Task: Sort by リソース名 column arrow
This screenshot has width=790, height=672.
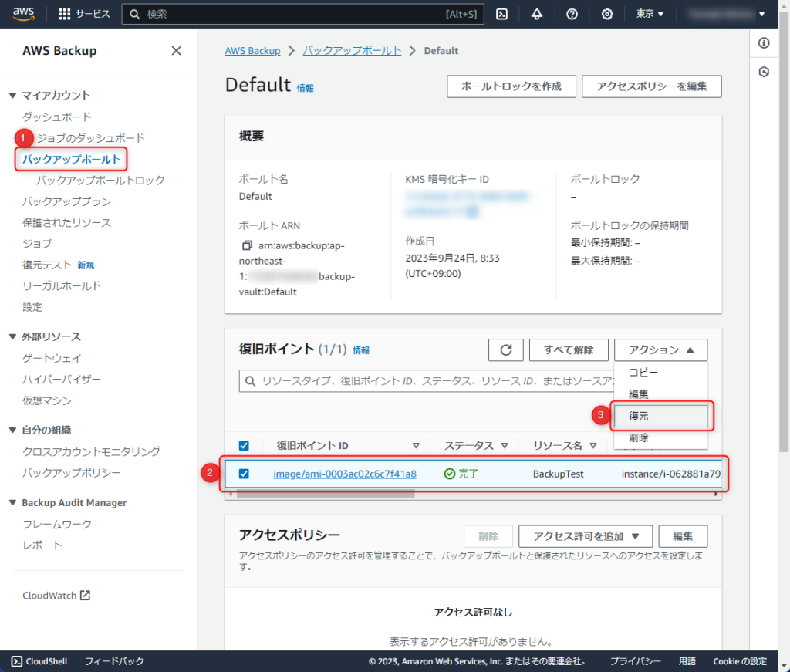Action: click(x=593, y=445)
